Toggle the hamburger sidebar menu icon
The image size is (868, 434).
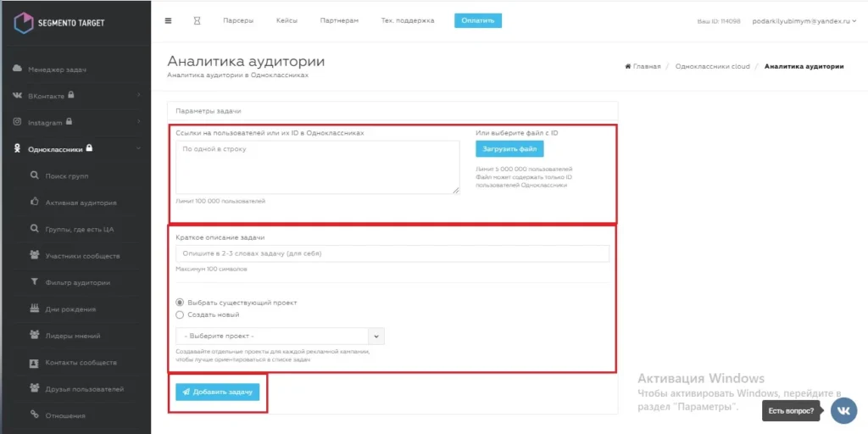point(169,21)
